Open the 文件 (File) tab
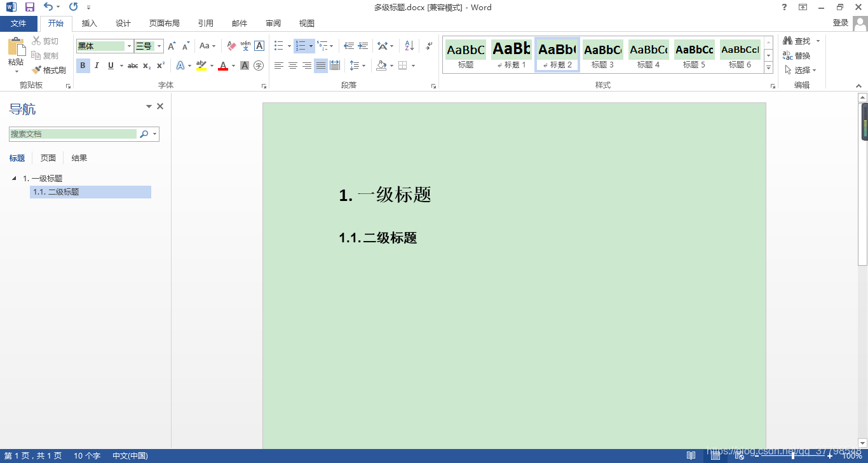The width and height of the screenshot is (868, 463). point(18,24)
